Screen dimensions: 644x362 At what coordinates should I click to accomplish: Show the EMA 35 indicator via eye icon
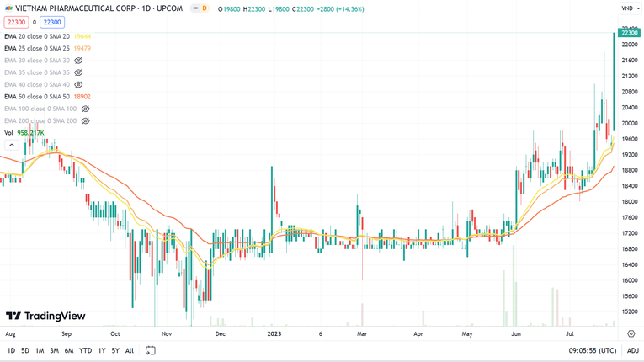point(78,72)
